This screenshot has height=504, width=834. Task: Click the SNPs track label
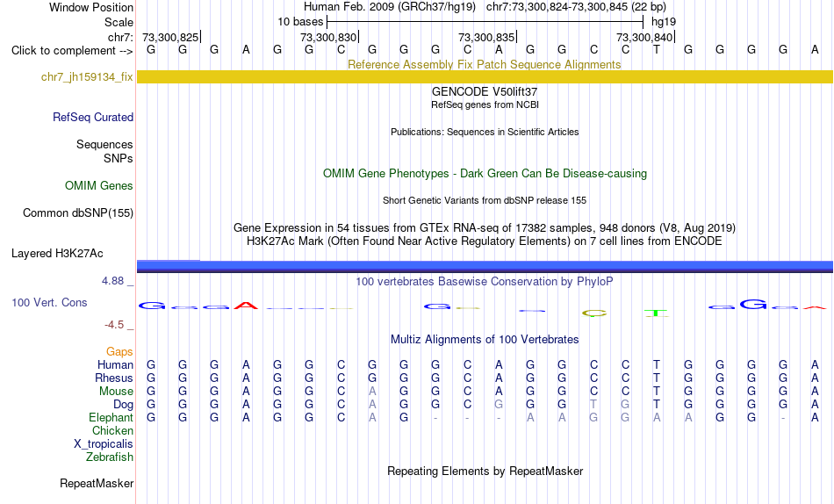click(119, 158)
